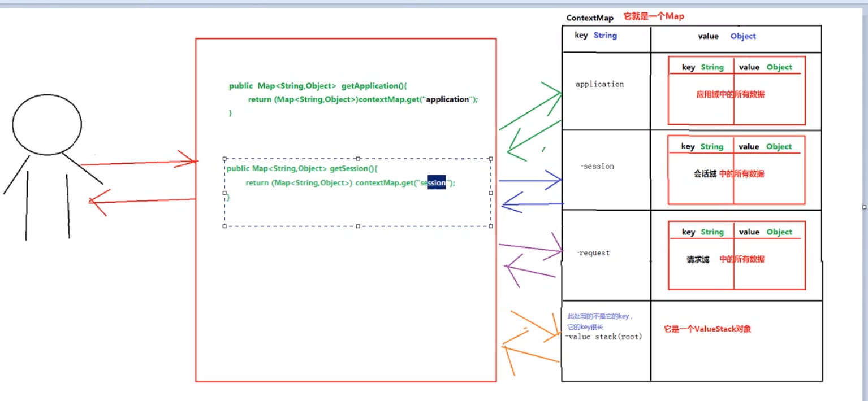Click the bottom-middle handle of dashed text box
868x401 pixels.
pos(357,226)
